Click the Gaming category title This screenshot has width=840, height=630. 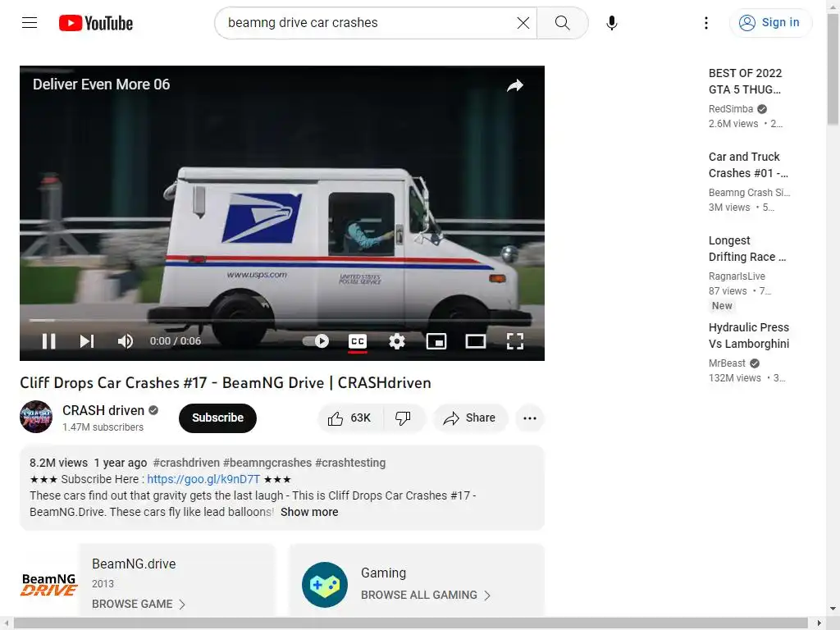click(384, 573)
